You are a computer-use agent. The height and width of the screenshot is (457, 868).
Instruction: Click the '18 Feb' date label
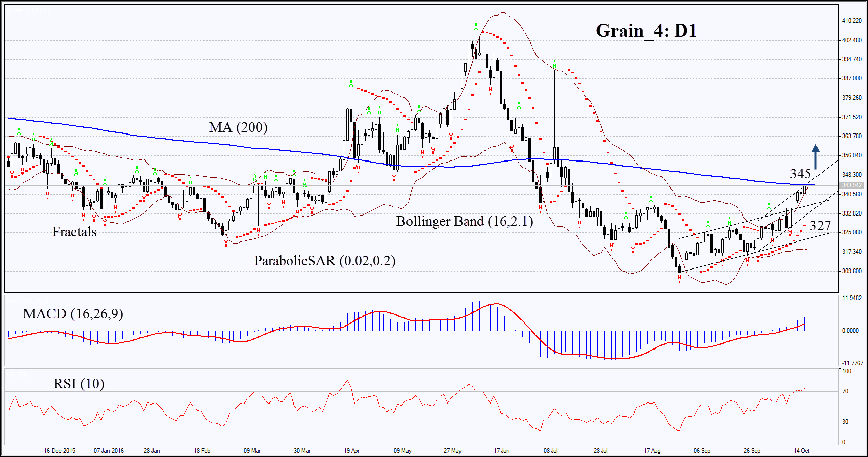pos(202,451)
